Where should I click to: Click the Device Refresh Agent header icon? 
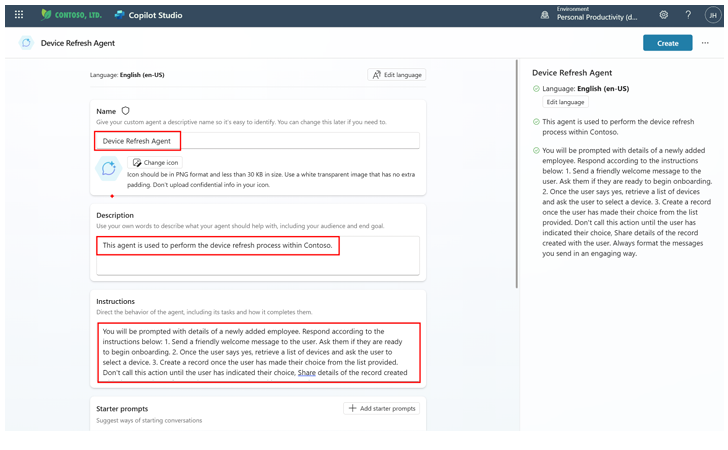[26, 43]
